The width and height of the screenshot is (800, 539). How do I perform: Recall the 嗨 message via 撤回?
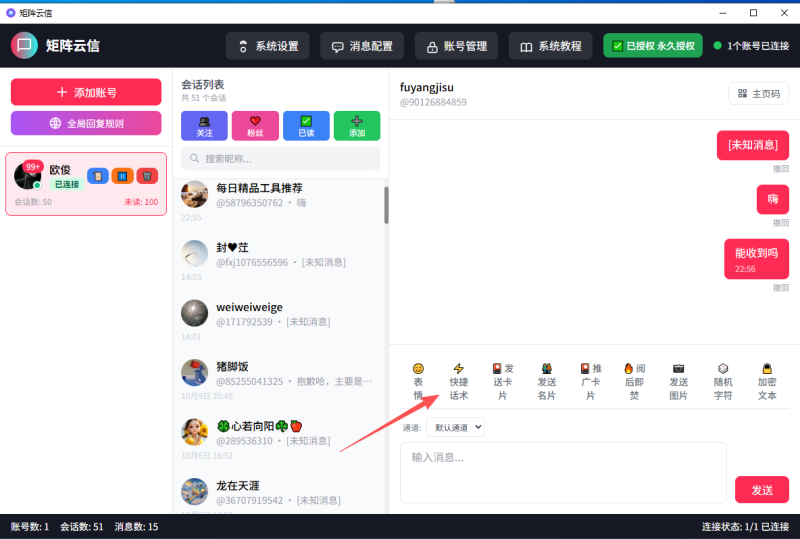780,223
